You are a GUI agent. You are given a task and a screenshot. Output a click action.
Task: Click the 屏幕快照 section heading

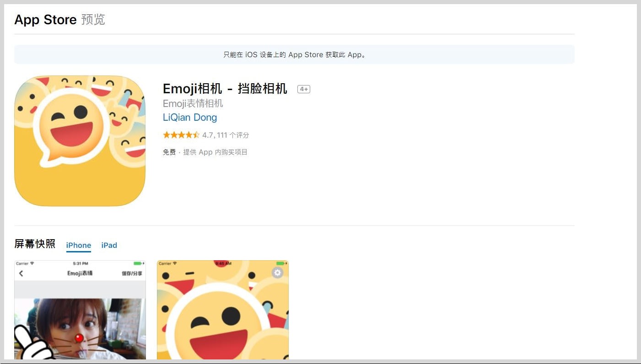point(35,244)
